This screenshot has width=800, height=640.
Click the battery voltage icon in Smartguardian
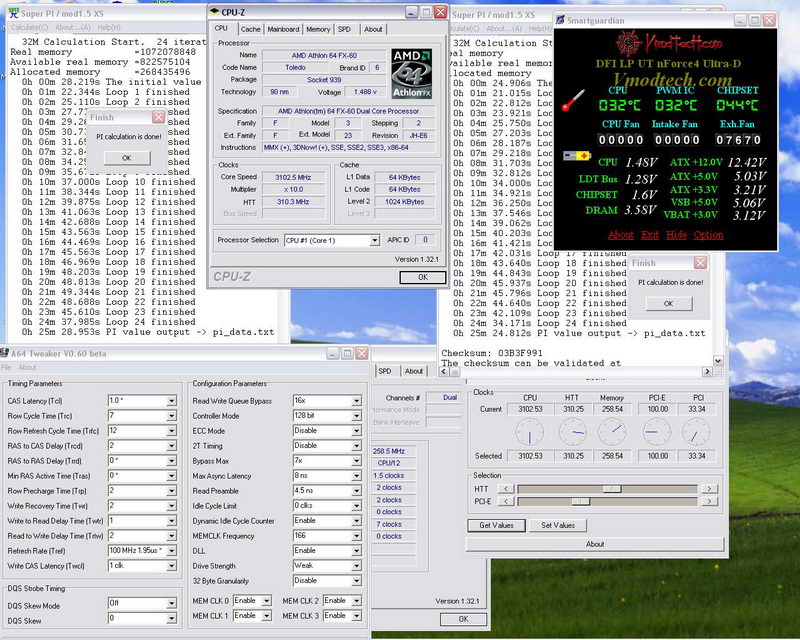[x=577, y=155]
